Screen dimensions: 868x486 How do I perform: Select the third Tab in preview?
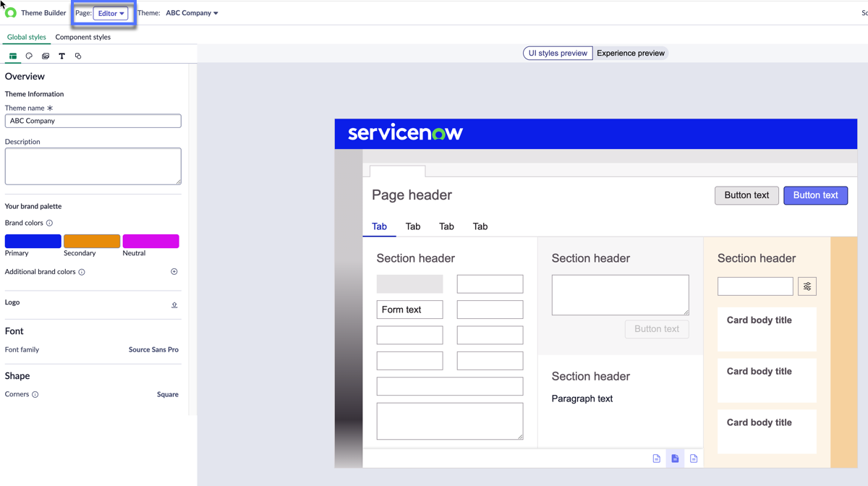pos(446,226)
